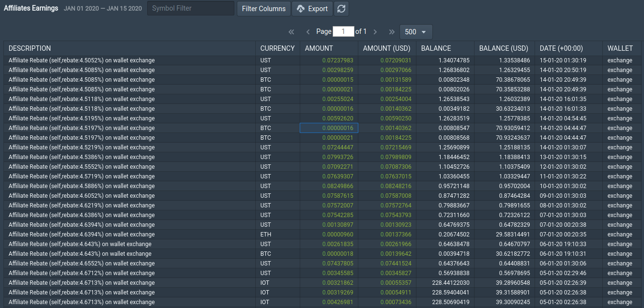Sort by CURRENCY column header

point(278,48)
